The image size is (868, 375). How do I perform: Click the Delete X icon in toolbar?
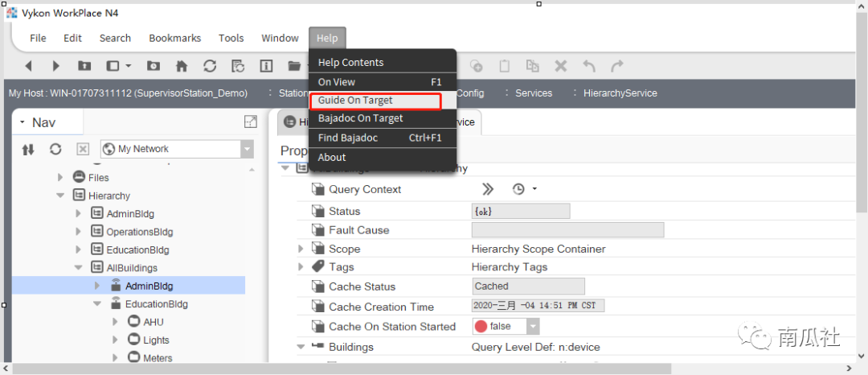pos(561,66)
